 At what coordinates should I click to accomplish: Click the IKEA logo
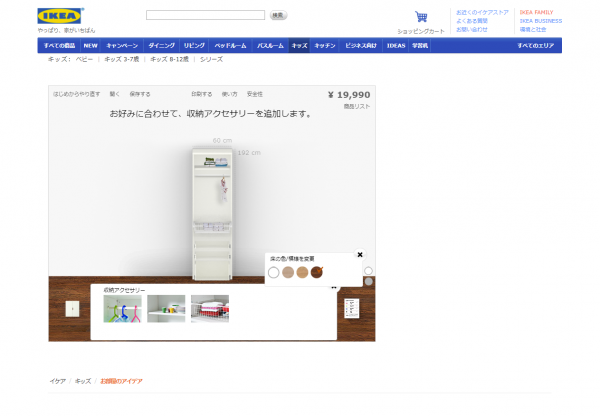[59, 16]
